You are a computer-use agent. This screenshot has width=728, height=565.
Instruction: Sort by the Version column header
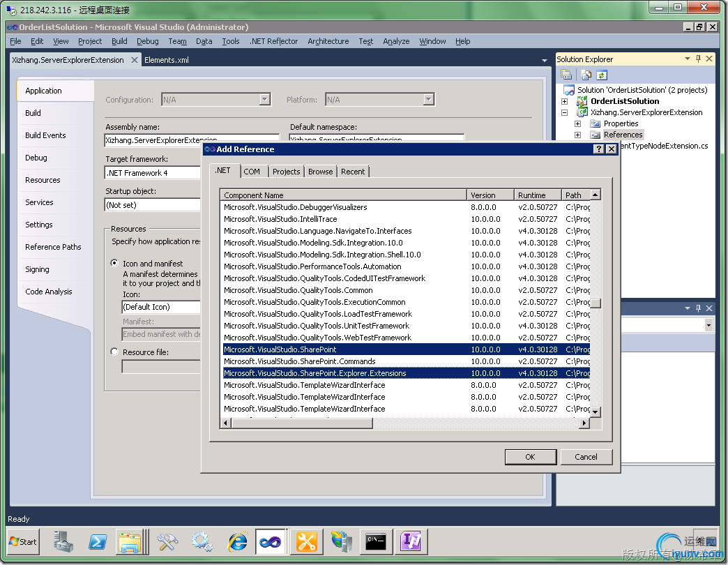pos(490,195)
